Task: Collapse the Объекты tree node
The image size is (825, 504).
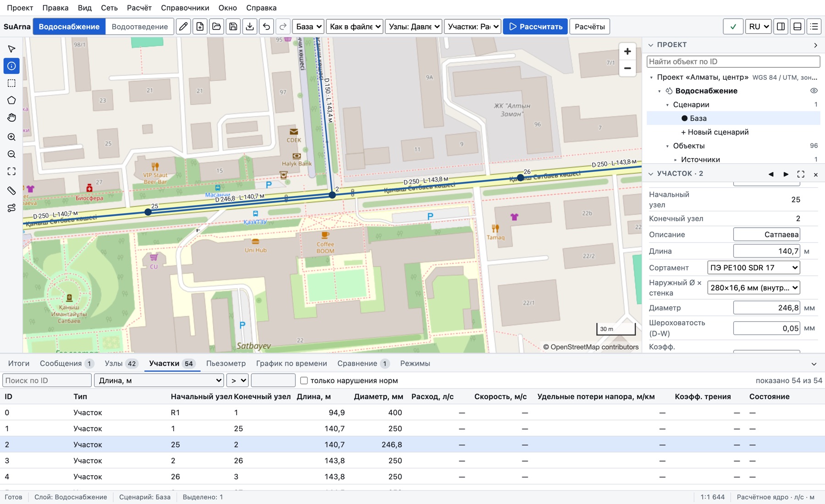Action: coord(667,146)
